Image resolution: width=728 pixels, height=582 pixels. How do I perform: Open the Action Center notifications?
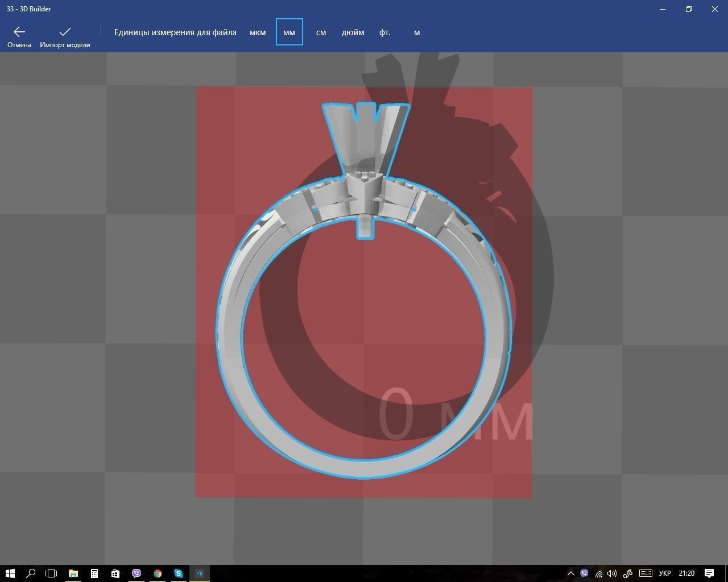click(x=709, y=573)
